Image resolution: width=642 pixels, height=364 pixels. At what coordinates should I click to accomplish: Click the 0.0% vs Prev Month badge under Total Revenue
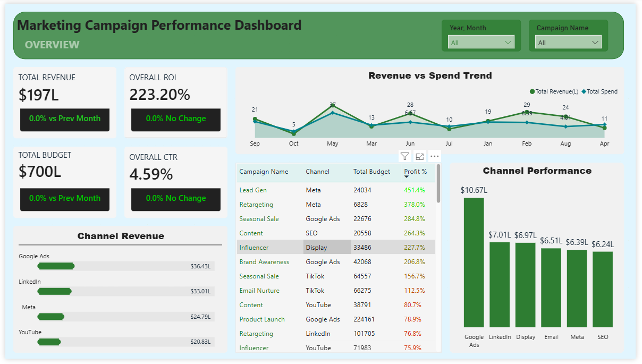click(65, 119)
